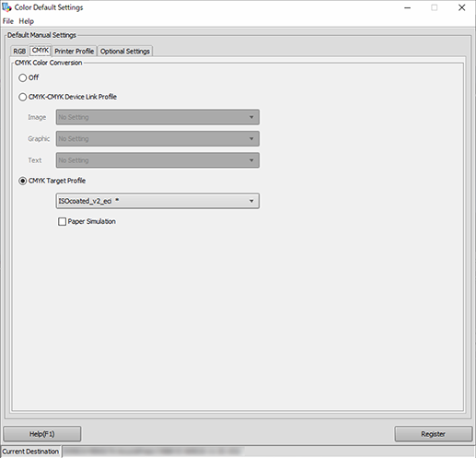Switch to the CMYK tab
The image size is (476, 458).
click(x=41, y=51)
